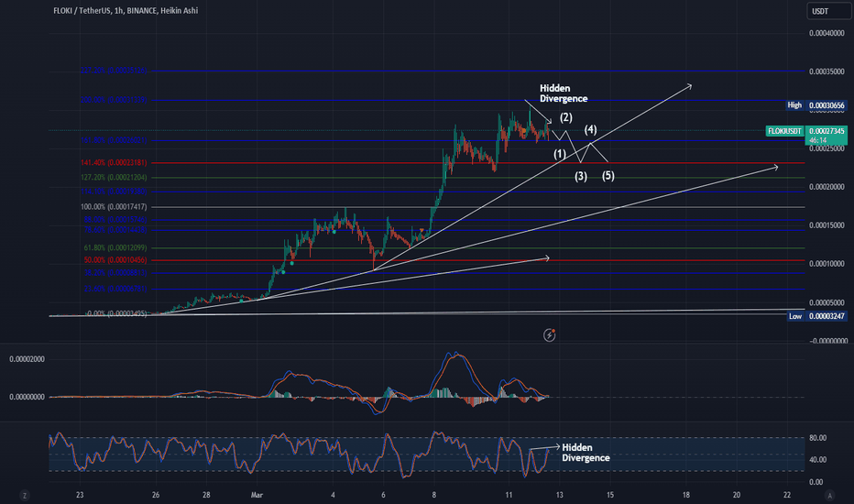This screenshot has width=854, height=504.
Task: Open the USDT currency selector
Action: tap(827, 11)
